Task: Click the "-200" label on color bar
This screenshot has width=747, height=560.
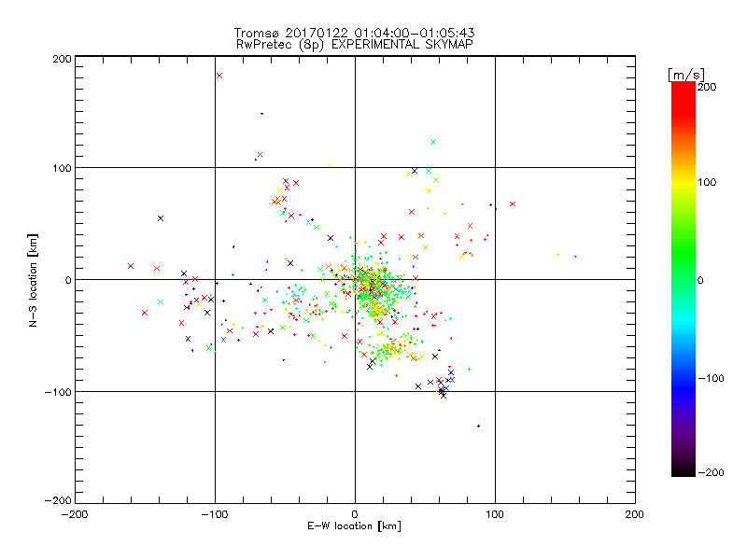Action: pos(711,472)
